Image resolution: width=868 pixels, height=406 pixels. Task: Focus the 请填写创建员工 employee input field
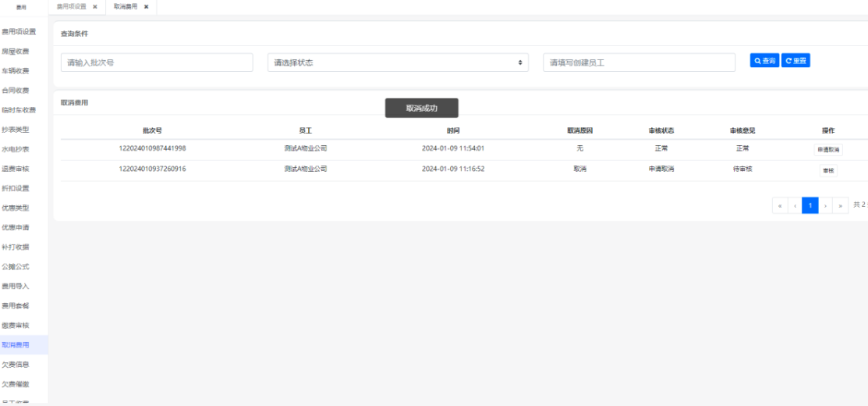(639, 62)
